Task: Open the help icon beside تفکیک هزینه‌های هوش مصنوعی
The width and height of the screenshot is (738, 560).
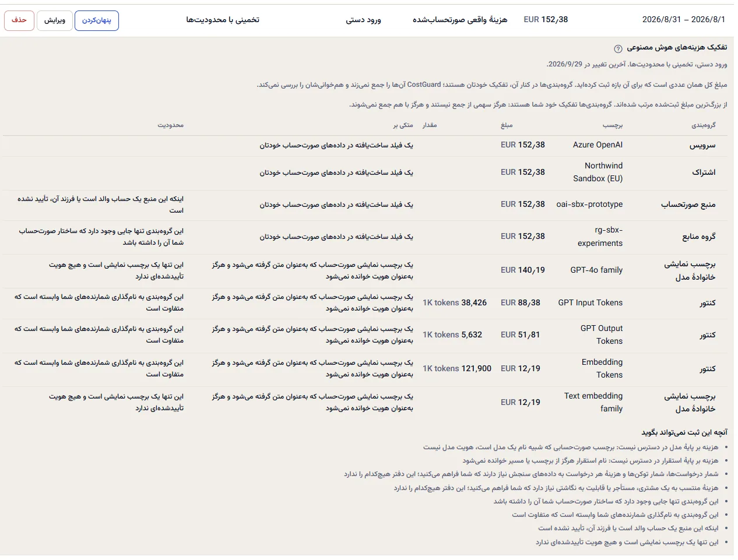Action: [x=618, y=48]
